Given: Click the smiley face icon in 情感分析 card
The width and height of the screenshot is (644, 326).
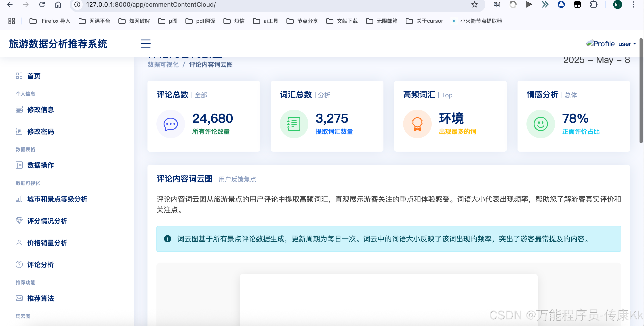Looking at the screenshot, I should (x=541, y=124).
